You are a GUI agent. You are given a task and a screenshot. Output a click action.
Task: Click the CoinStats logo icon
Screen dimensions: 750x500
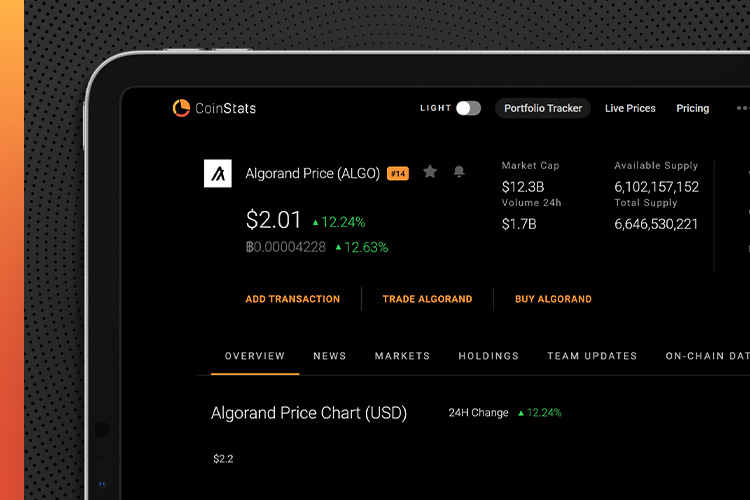(181, 108)
